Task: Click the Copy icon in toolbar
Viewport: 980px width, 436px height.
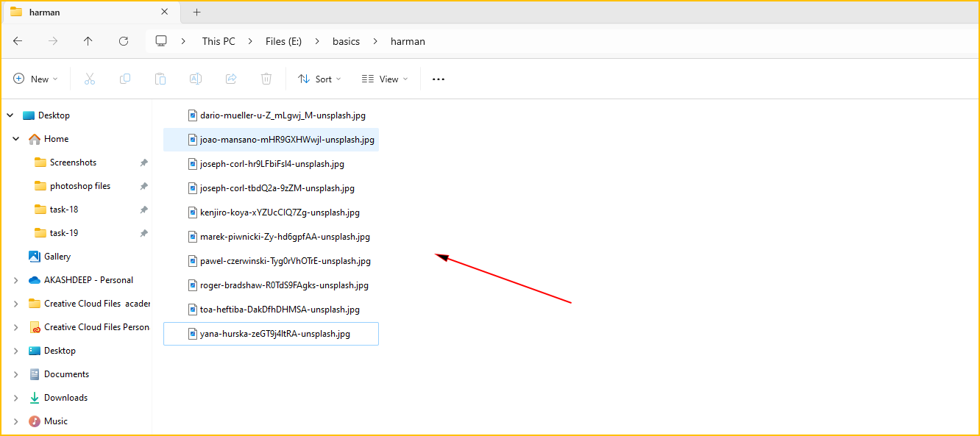Action: (125, 79)
